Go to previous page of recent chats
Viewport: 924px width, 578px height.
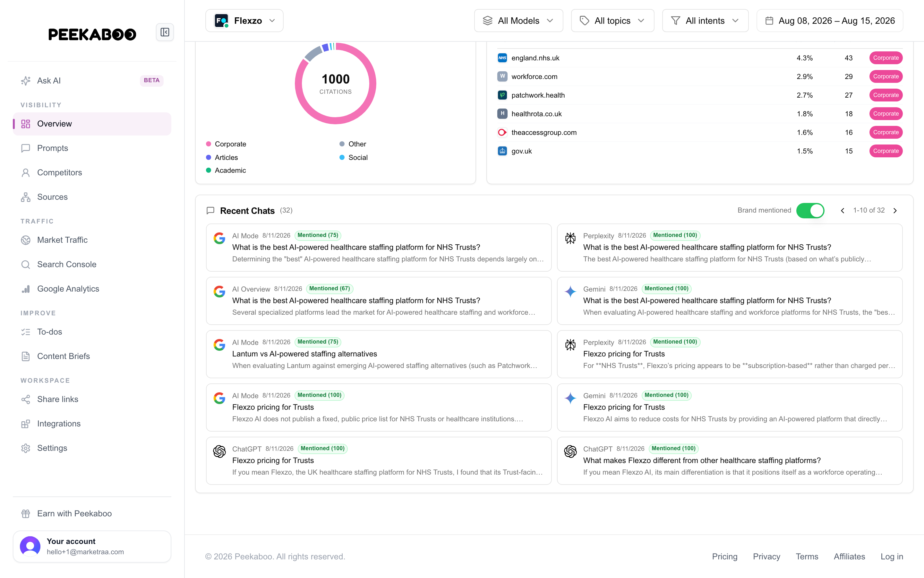click(843, 211)
